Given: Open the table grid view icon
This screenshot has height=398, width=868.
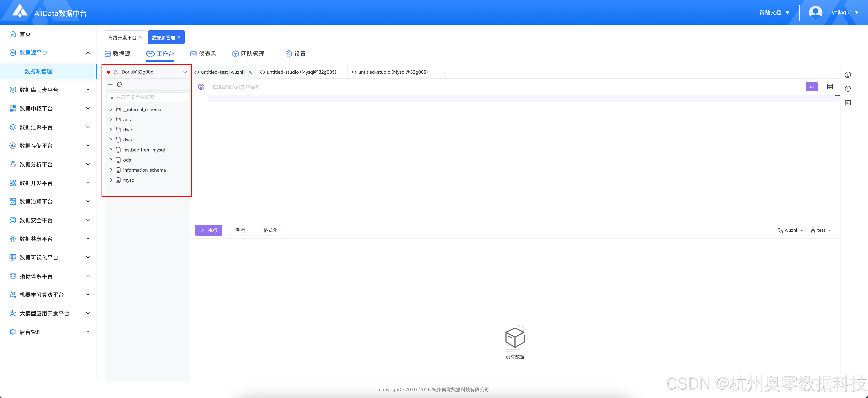Looking at the screenshot, I should click(830, 87).
